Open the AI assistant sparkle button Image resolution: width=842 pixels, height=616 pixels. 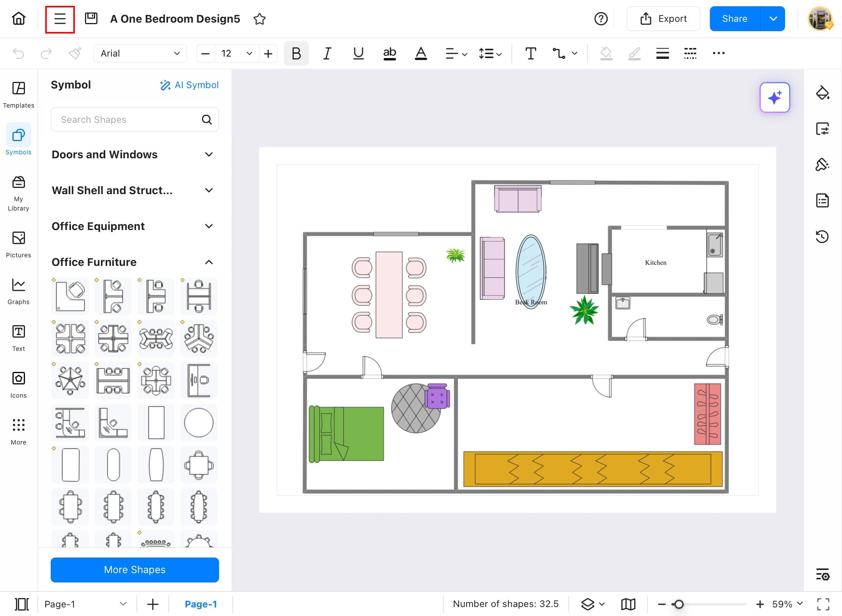[x=774, y=97]
